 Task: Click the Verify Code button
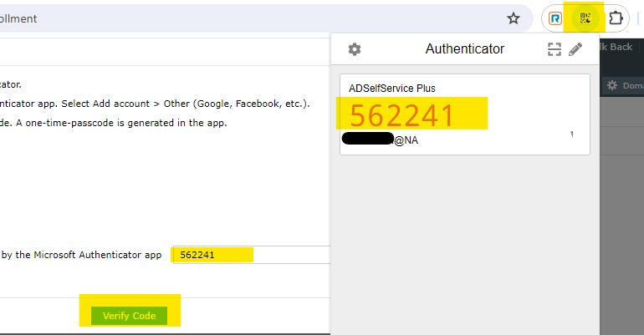click(x=129, y=316)
